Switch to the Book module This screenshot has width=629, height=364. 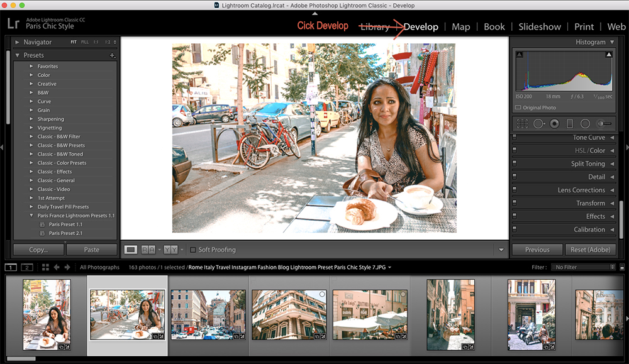pos(494,27)
